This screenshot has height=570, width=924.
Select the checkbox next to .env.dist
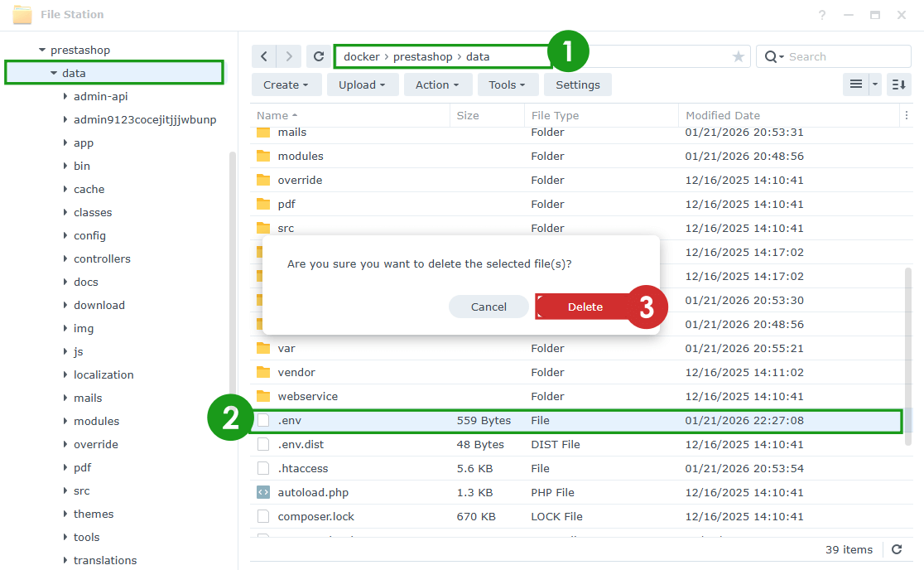263,444
